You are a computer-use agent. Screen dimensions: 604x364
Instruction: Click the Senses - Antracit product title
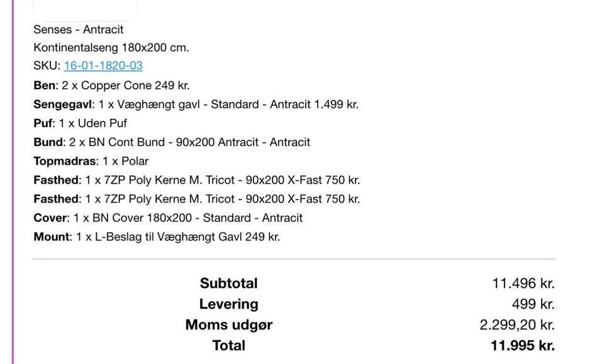[79, 30]
